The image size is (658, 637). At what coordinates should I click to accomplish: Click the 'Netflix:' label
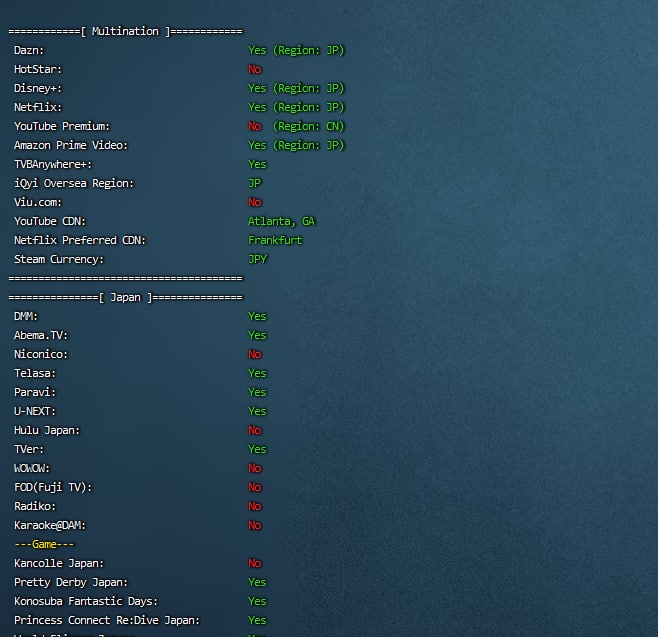click(x=38, y=107)
